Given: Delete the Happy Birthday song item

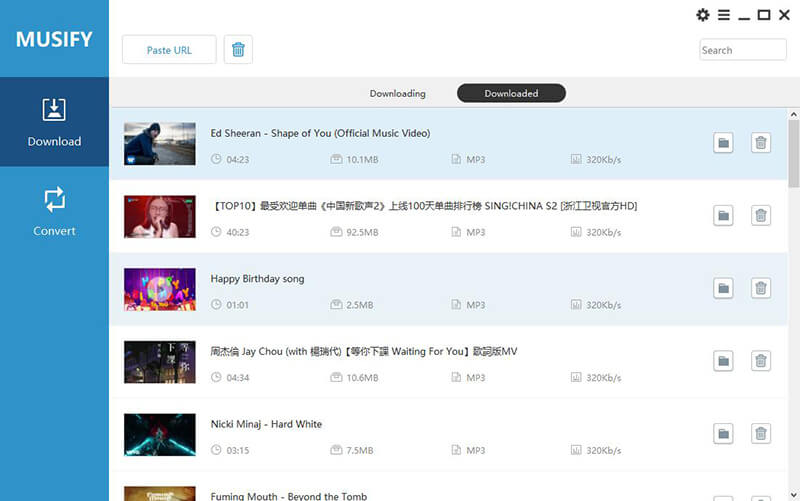Looking at the screenshot, I should (761, 288).
